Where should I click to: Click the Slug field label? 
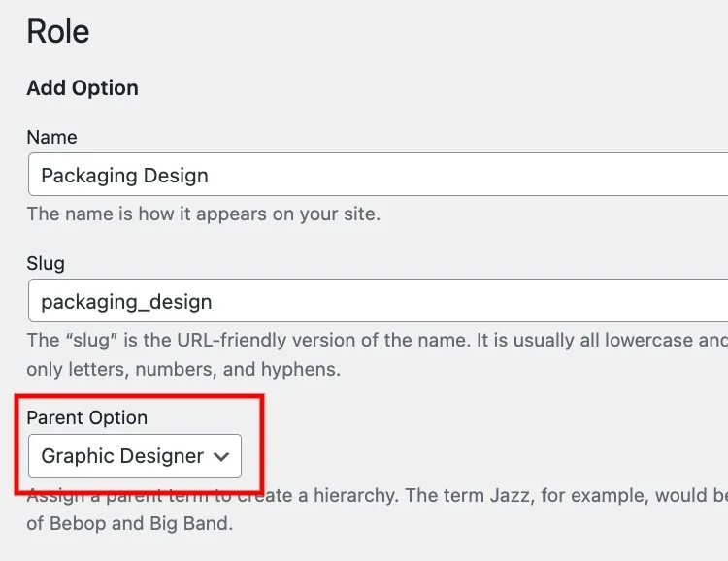coord(46,263)
